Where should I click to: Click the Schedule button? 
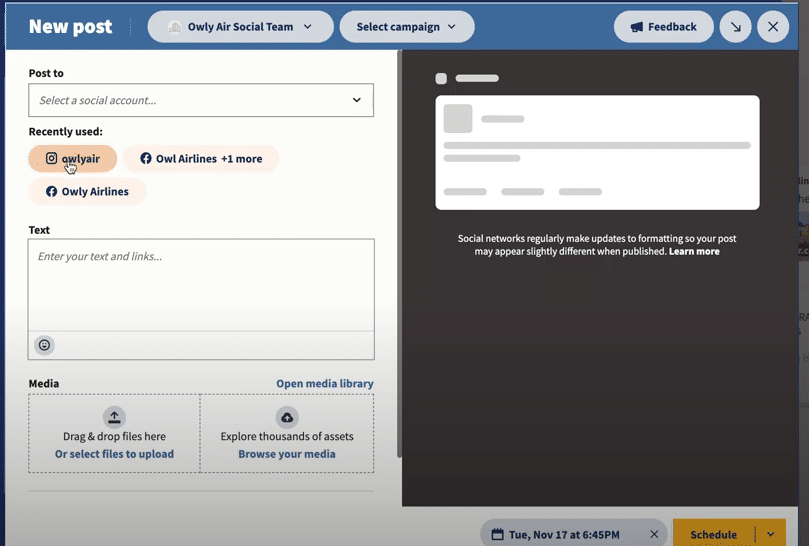click(x=714, y=534)
